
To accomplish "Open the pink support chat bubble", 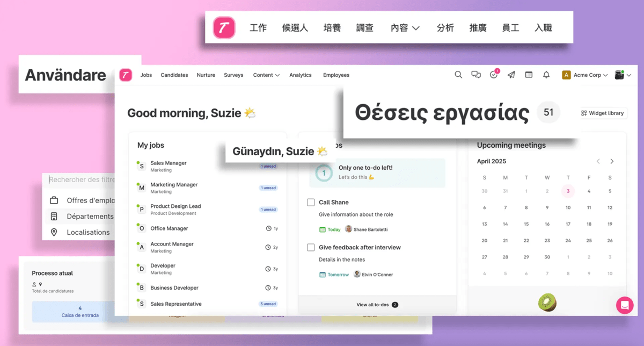I will point(624,305).
